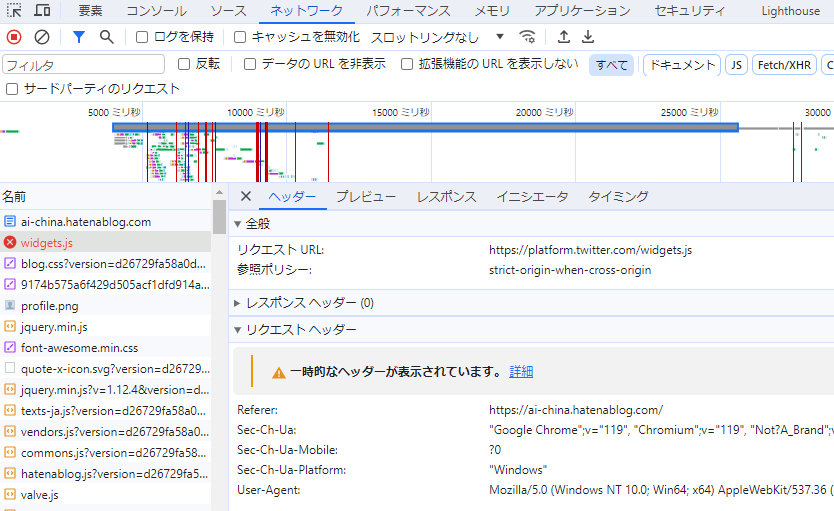This screenshot has width=834, height=511.
Task: Select the vendors.js request row
Action: coord(106,431)
